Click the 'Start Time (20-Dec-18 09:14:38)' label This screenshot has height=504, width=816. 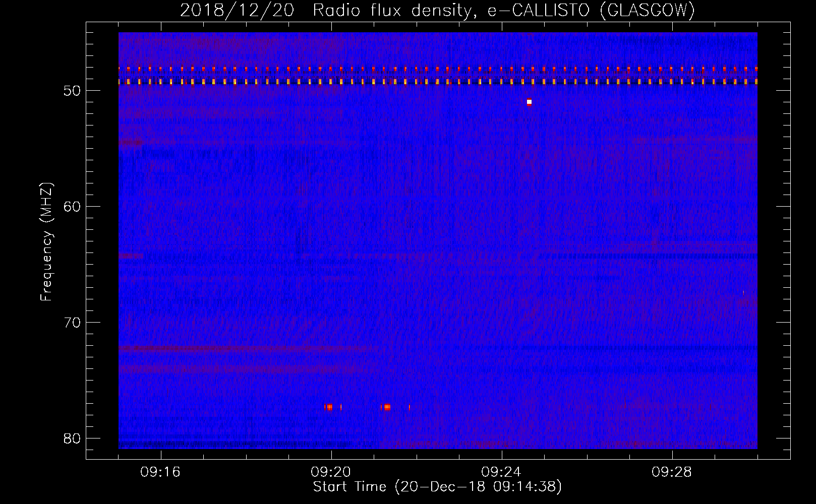(437, 487)
